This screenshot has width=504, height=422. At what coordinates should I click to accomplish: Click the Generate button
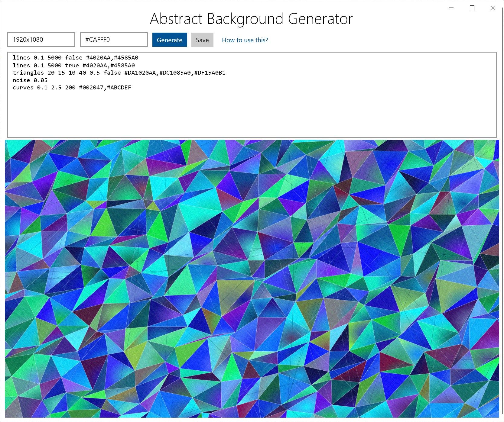[170, 40]
